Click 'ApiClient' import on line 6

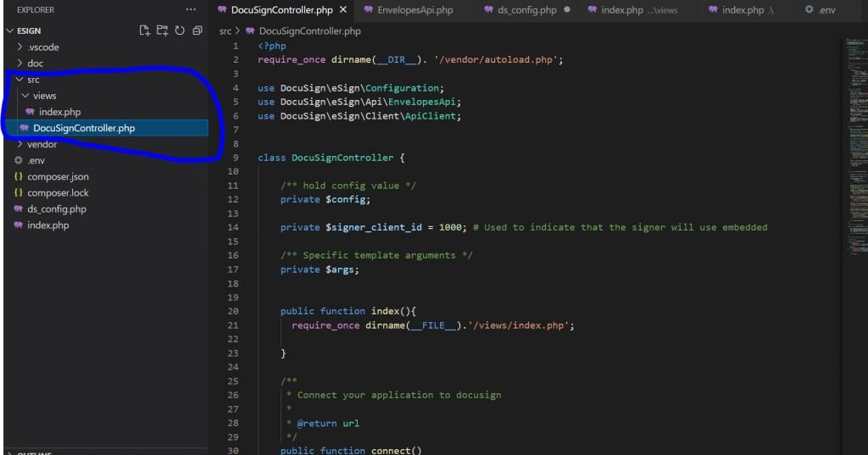430,116
